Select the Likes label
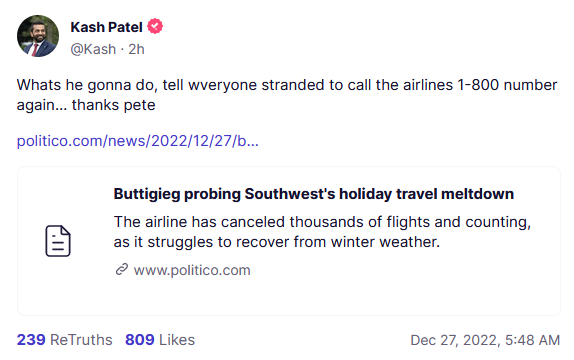 point(177,340)
